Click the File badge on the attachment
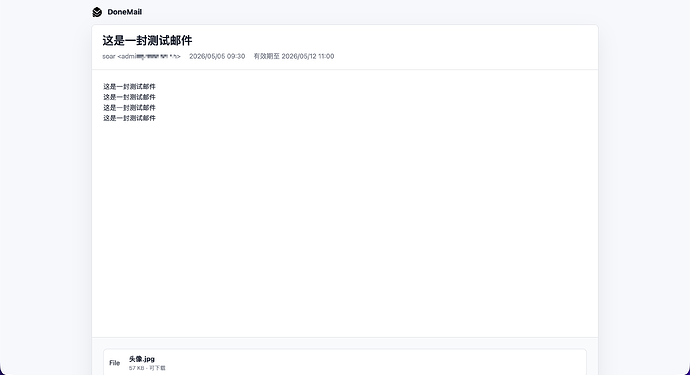Image resolution: width=690 pixels, height=375 pixels. click(114, 363)
